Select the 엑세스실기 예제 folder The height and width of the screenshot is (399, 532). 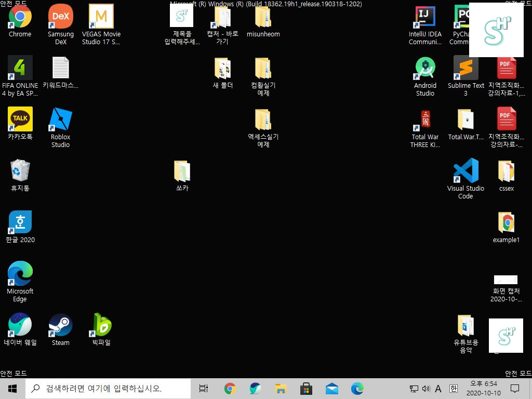pos(263,128)
